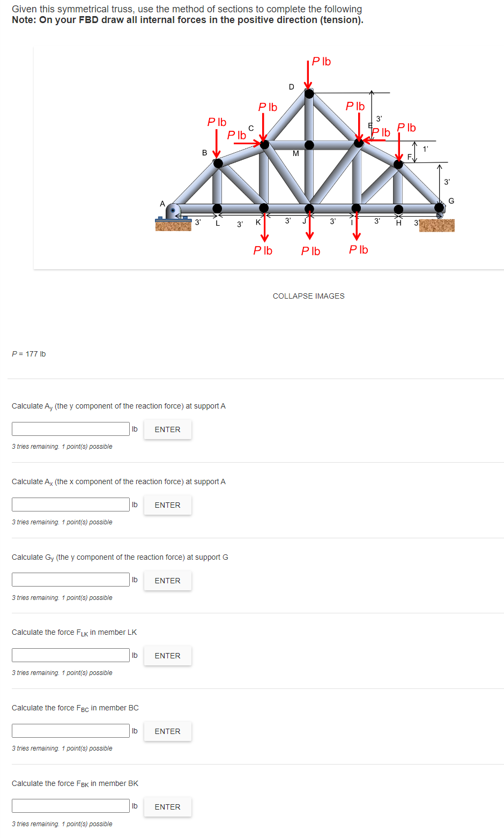Click the FLK member force input field
Screen dimensions: 504x838
pyautogui.click(x=70, y=655)
